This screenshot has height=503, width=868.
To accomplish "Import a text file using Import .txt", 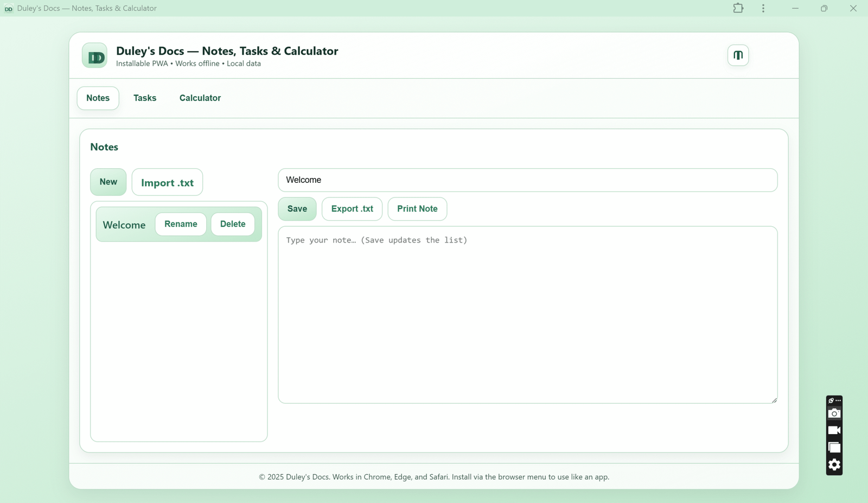I will [167, 182].
